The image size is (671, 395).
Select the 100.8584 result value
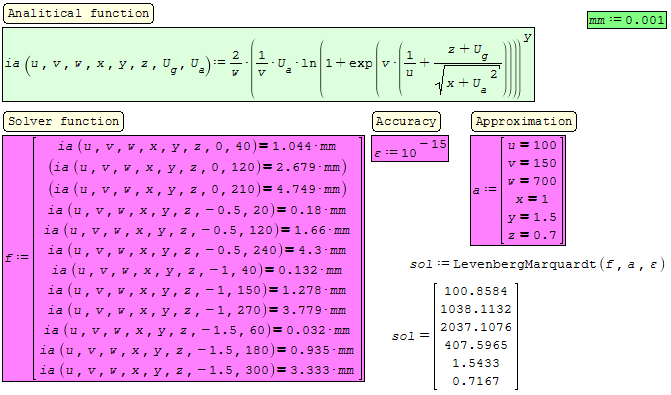pos(475,291)
